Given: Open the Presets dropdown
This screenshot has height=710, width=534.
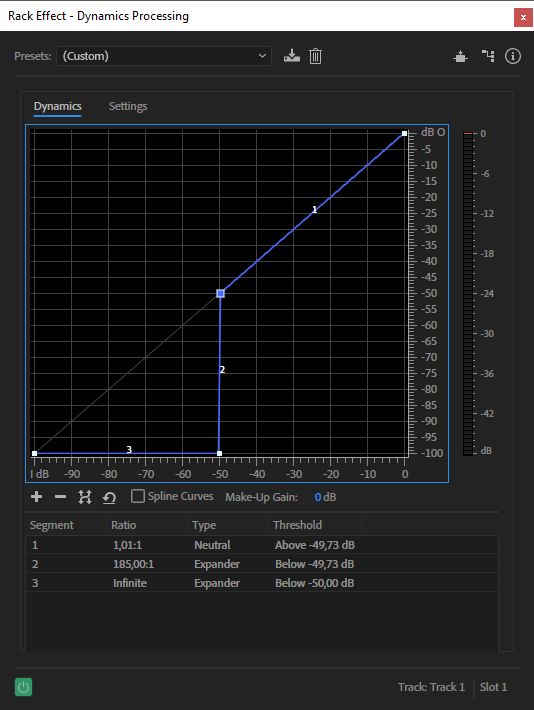Looking at the screenshot, I should click(164, 56).
